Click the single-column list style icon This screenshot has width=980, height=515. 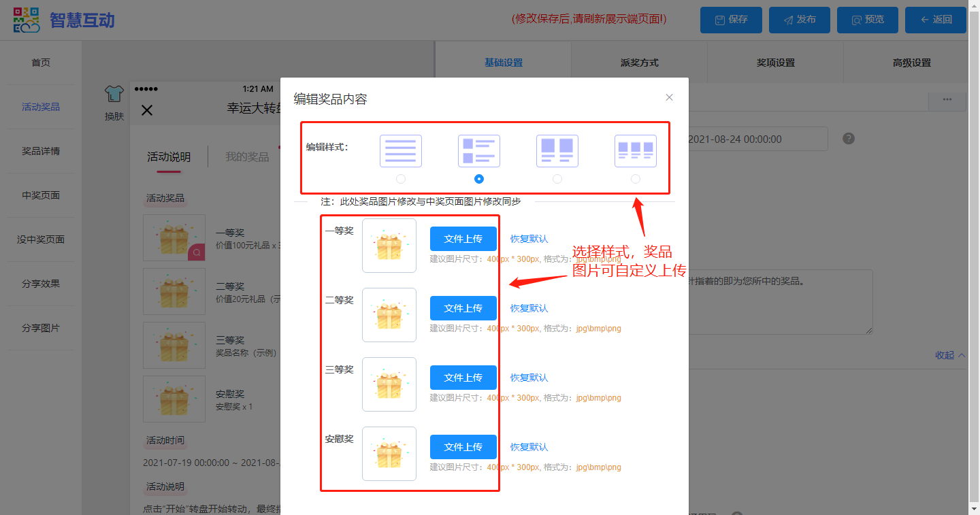tap(401, 150)
